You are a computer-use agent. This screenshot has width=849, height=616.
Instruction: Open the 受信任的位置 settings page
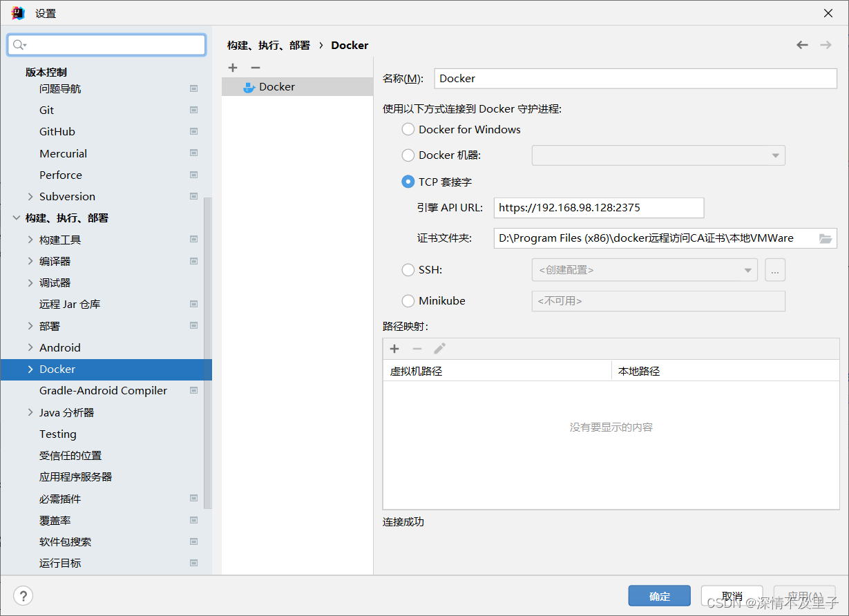pyautogui.click(x=70, y=456)
